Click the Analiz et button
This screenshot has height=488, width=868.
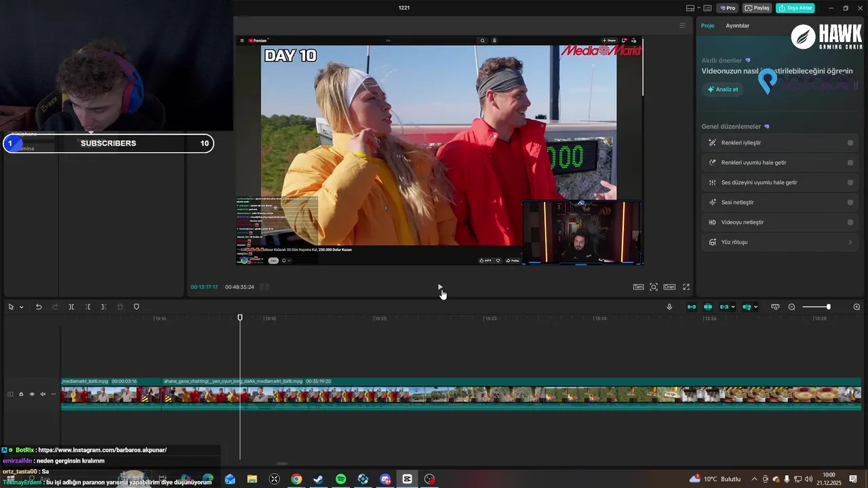point(723,89)
